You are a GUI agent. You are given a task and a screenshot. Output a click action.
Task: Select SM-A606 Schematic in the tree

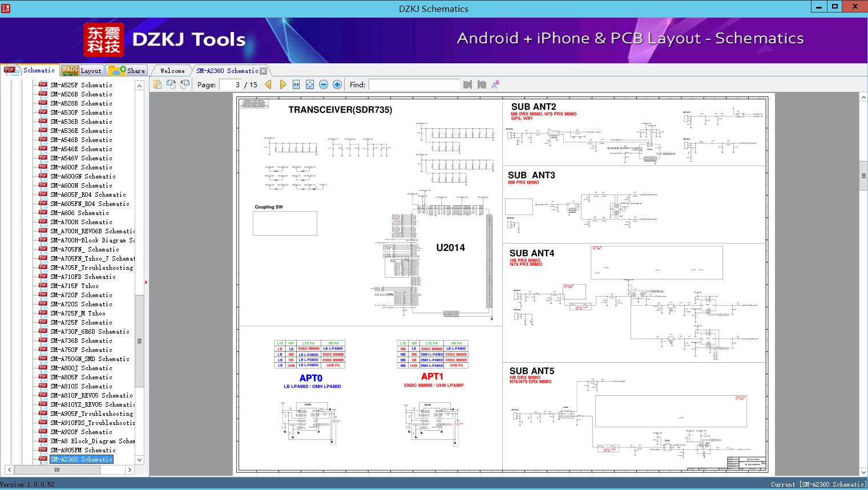tap(79, 213)
